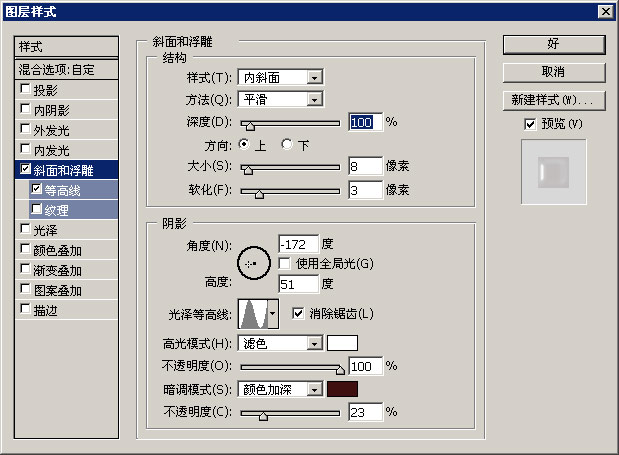This screenshot has width=619, height=455.
Task: Enable the 内发光 checkbox
Action: (25, 149)
